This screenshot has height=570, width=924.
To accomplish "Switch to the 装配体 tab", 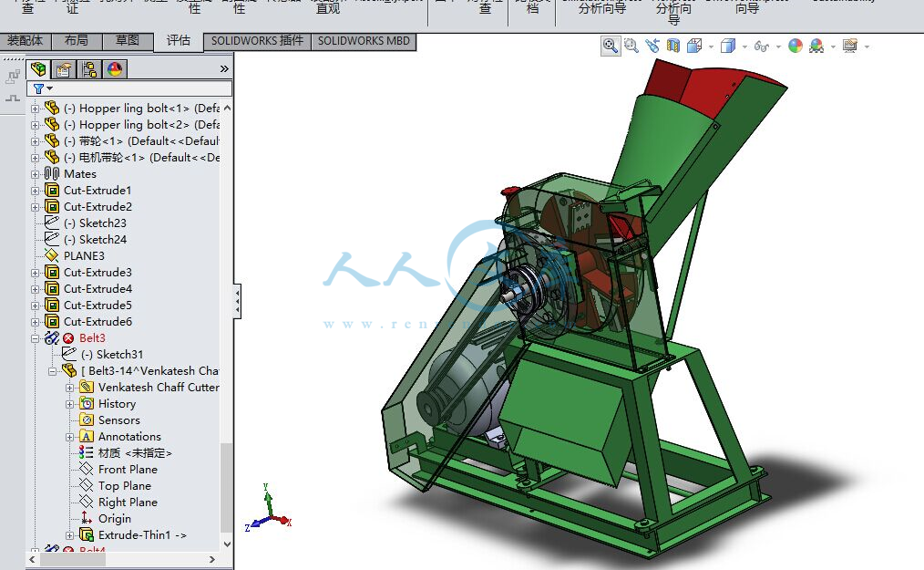I will pos(26,41).
